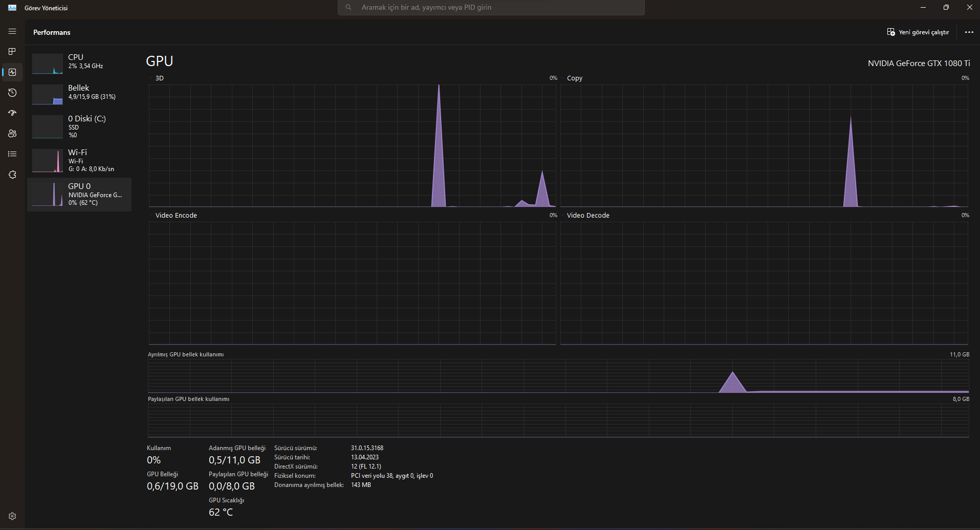Click the dedicated GPU memory usage graph
This screenshot has width=980, height=530.
pyautogui.click(x=558, y=376)
